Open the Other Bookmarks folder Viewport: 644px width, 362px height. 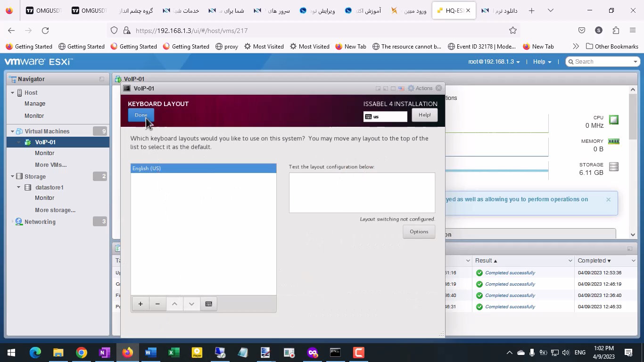[x=612, y=46]
